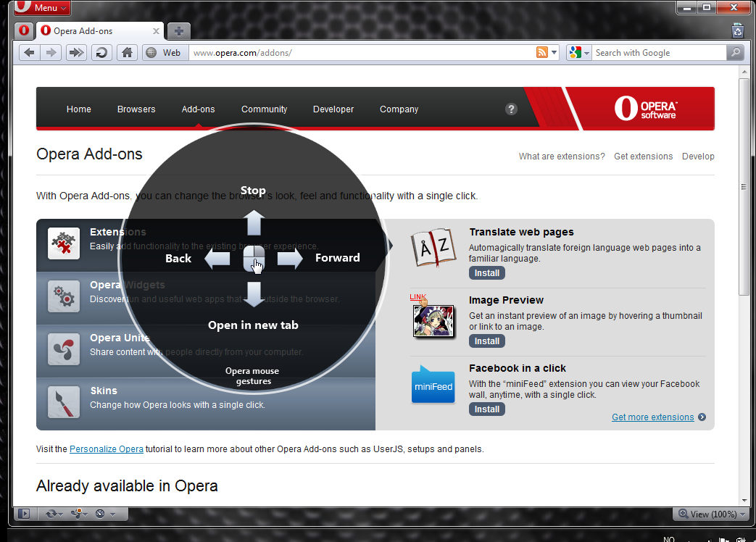This screenshot has width=756, height=542.
Task: Close the Opera Add-ons tab
Action: pyautogui.click(x=156, y=31)
